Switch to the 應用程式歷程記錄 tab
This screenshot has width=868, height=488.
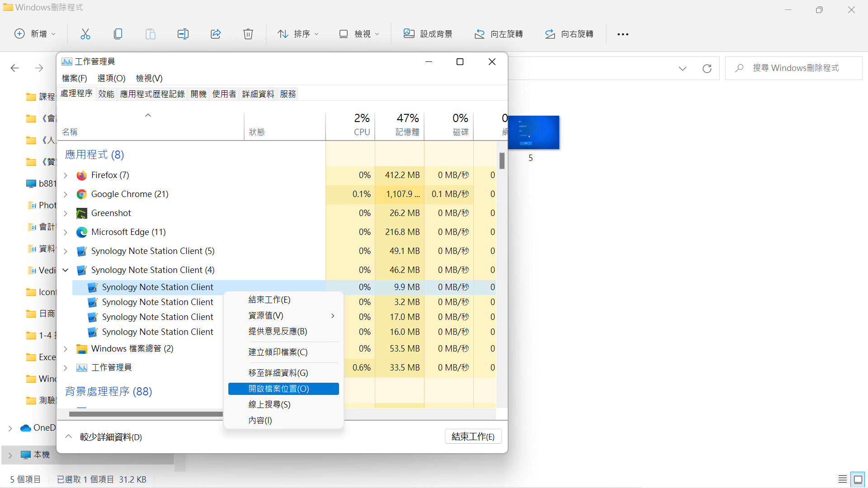[152, 94]
